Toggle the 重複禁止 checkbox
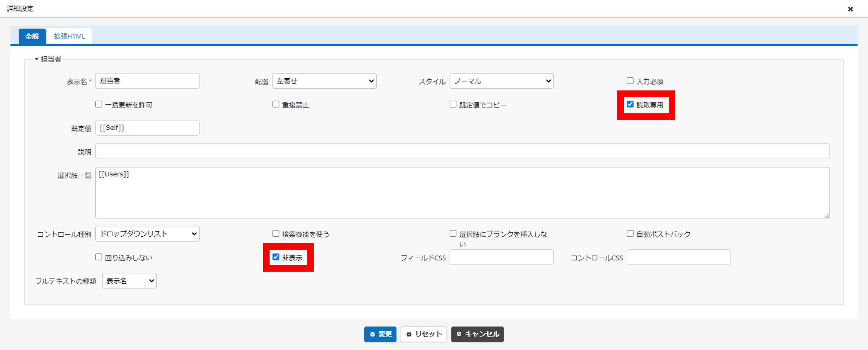The height and width of the screenshot is (350, 868). click(276, 104)
